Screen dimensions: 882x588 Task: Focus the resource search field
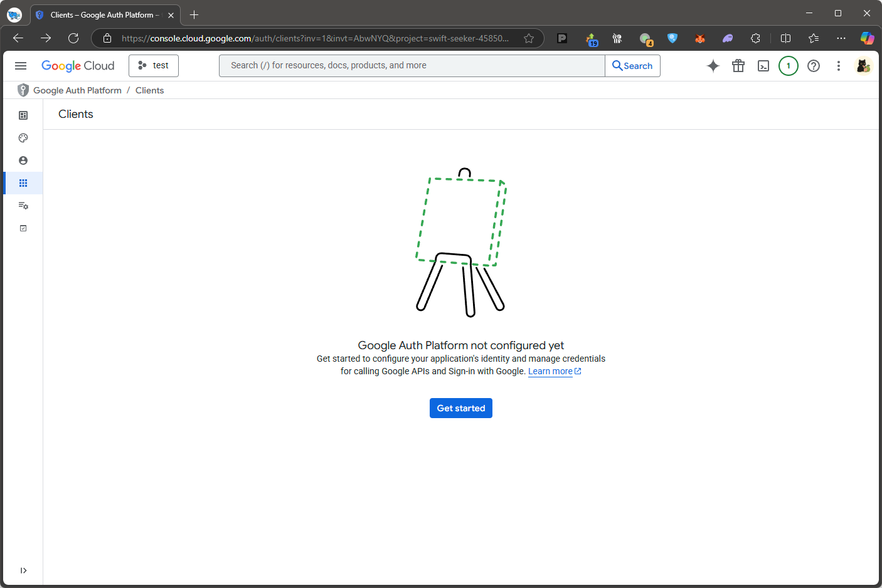click(412, 66)
